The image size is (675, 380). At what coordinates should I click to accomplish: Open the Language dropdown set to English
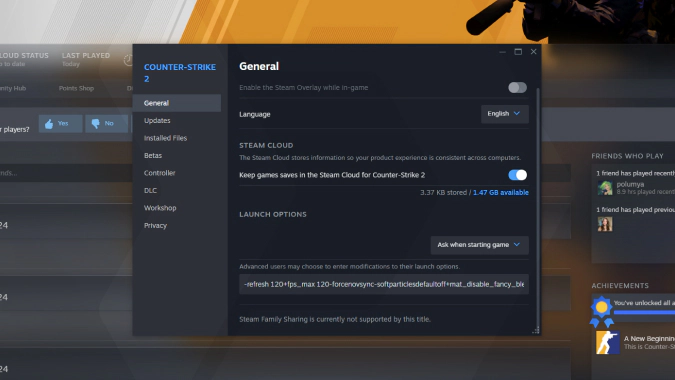coord(505,114)
